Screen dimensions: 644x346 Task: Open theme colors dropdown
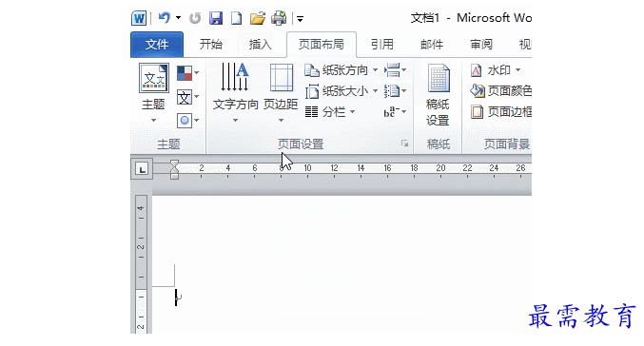187,73
